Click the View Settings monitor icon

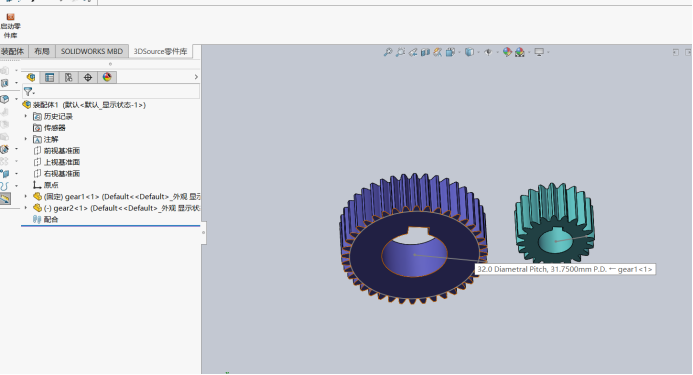[x=539, y=52]
